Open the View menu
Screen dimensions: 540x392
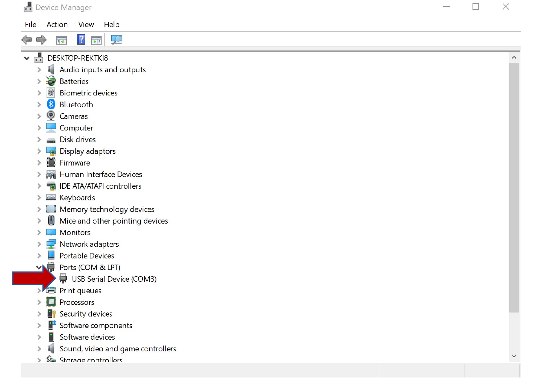(86, 25)
